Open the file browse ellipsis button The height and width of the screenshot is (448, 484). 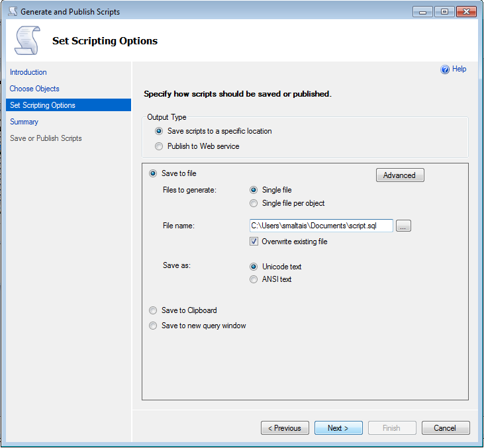(x=403, y=226)
